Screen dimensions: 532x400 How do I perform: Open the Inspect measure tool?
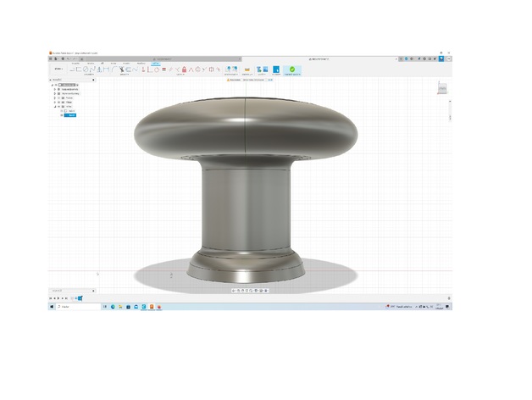[x=247, y=69]
